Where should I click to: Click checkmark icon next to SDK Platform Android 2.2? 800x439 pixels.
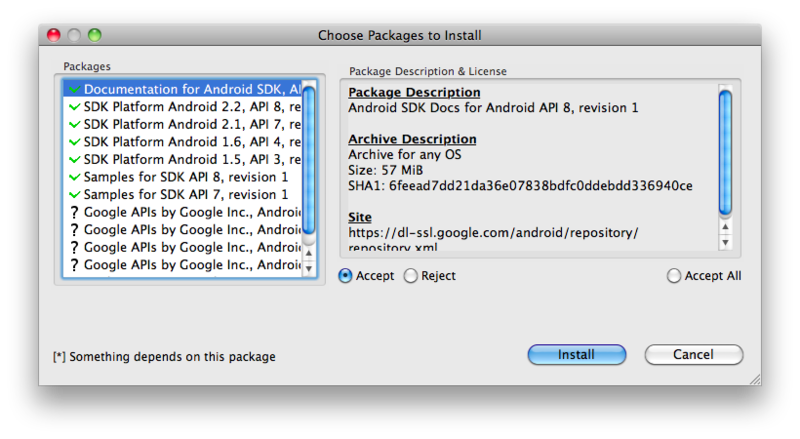[x=74, y=107]
